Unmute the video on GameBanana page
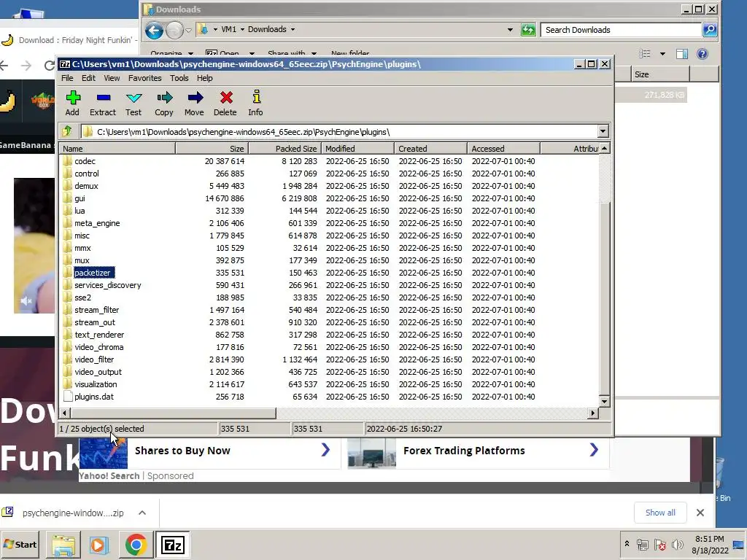The image size is (747, 560). pos(26,300)
